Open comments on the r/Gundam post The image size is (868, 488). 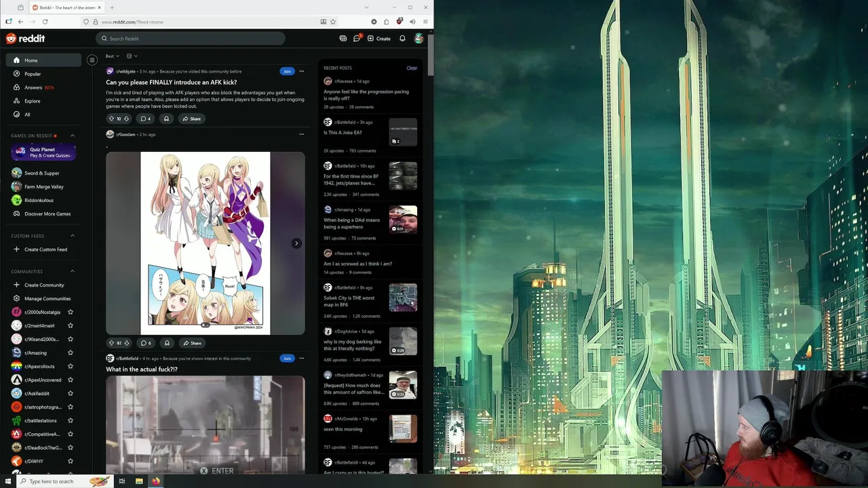pos(146,343)
